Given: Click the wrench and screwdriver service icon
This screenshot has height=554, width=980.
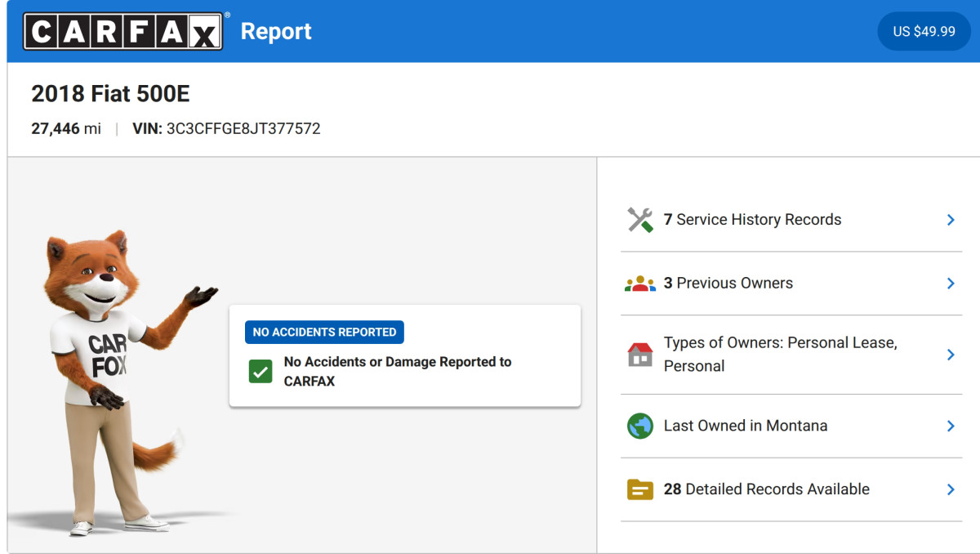Looking at the screenshot, I should tap(640, 220).
